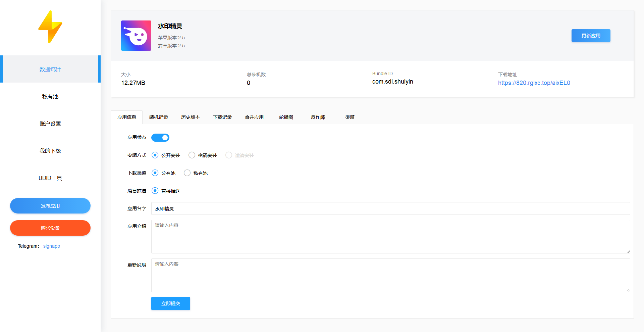Switch to the 装机记录 tab
Screen dimensions: 644x332
tap(159, 117)
